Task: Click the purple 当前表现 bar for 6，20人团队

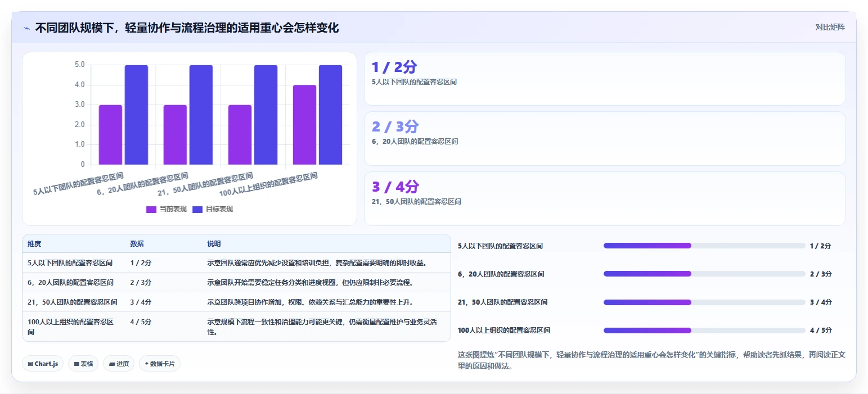Action: click(175, 135)
